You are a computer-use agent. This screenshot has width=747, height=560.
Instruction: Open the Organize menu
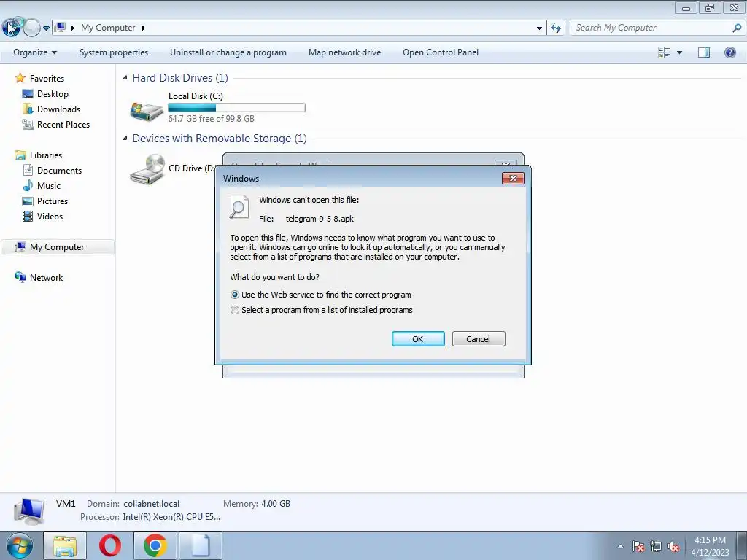35,52
